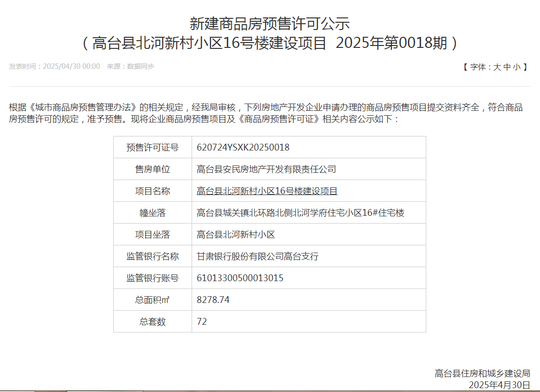Set font size to 大 (large)

click(497, 67)
